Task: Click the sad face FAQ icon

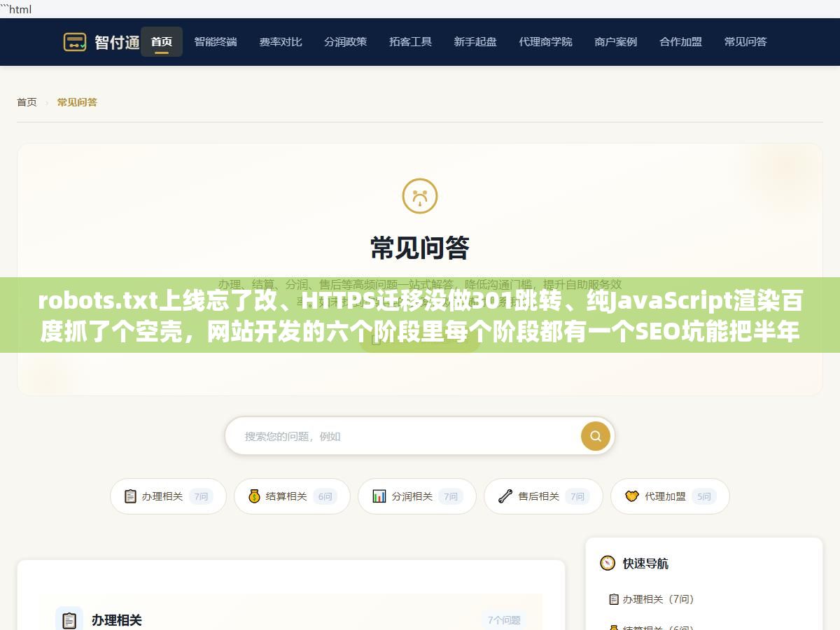Action: pos(420,196)
